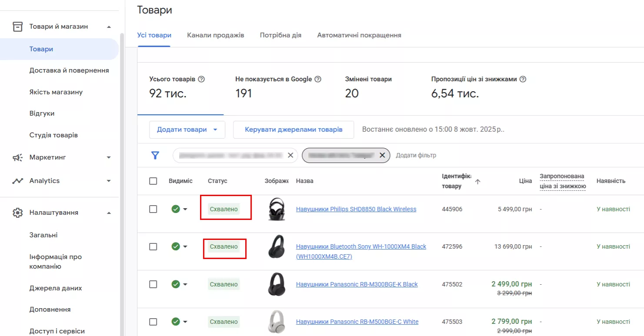Open the Потрібна дія tab

[x=280, y=35]
